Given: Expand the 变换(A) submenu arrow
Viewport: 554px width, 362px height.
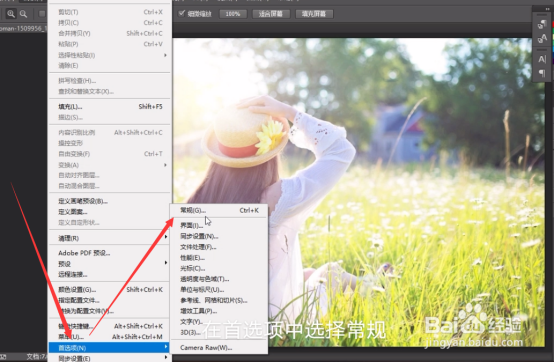Looking at the screenshot, I should coord(165,165).
